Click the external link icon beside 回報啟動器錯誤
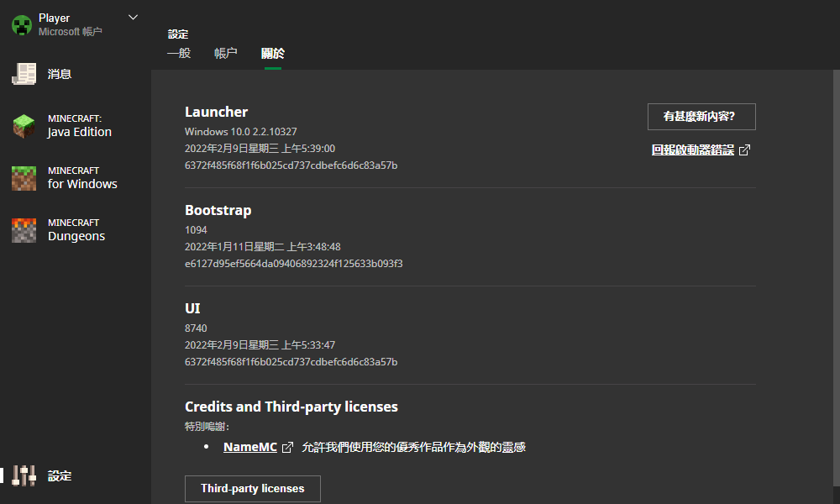The width and height of the screenshot is (840, 504). 744,150
